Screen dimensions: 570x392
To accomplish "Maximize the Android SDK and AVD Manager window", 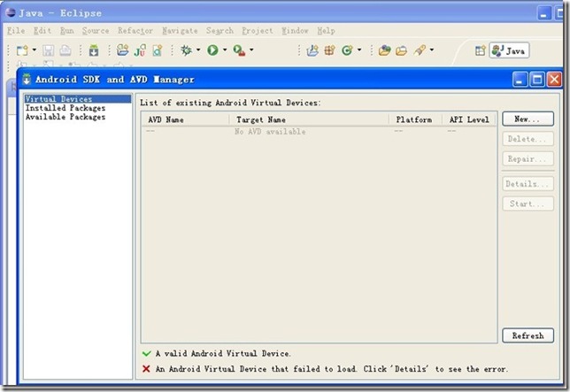I will coord(537,79).
